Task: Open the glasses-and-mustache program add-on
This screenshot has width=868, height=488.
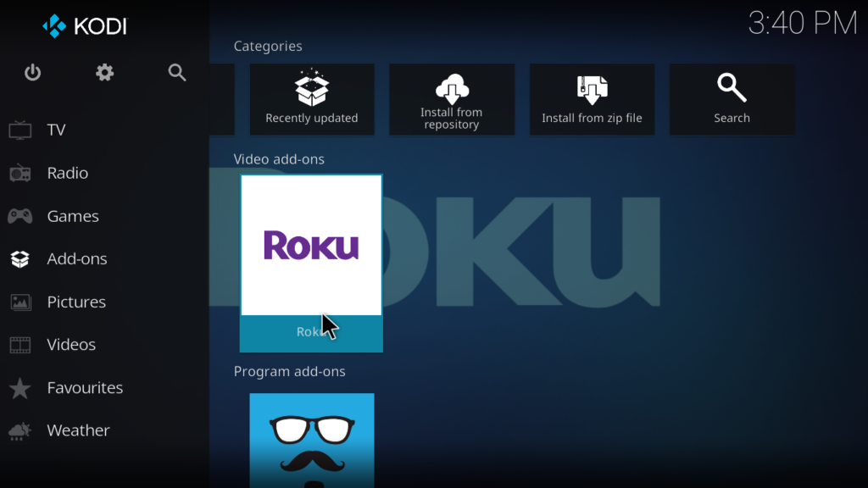Action: coord(311,439)
